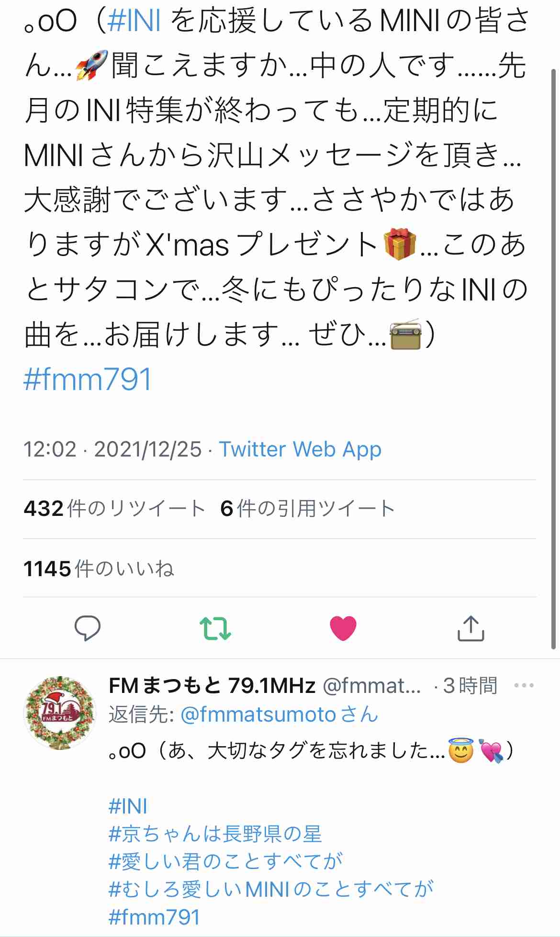Open the #INI hashtag in the main tweet
This screenshot has height=937, width=560.
tap(134, 21)
